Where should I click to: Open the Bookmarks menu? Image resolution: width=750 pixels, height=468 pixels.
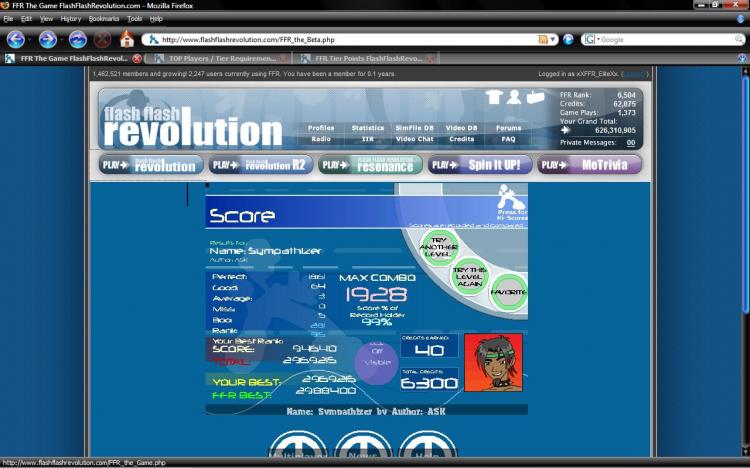104,19
